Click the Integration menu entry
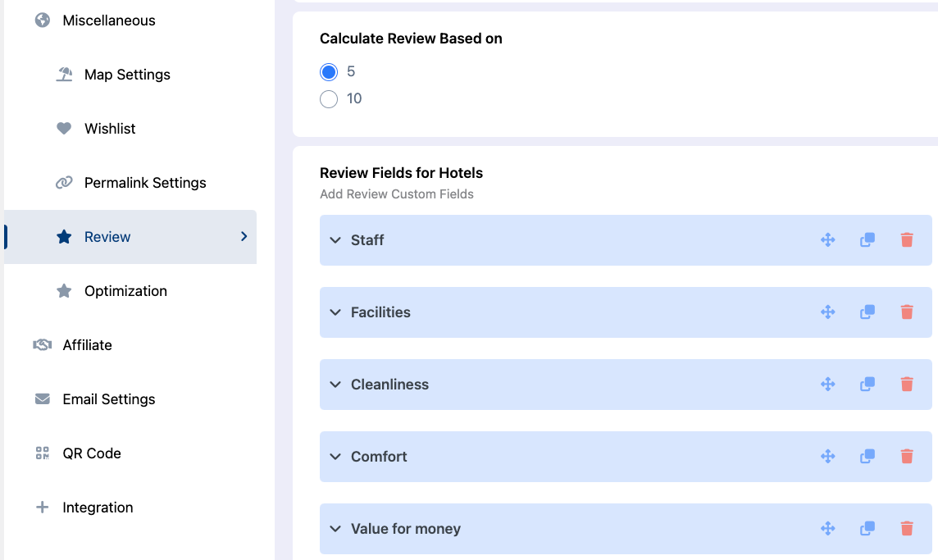 (98, 507)
